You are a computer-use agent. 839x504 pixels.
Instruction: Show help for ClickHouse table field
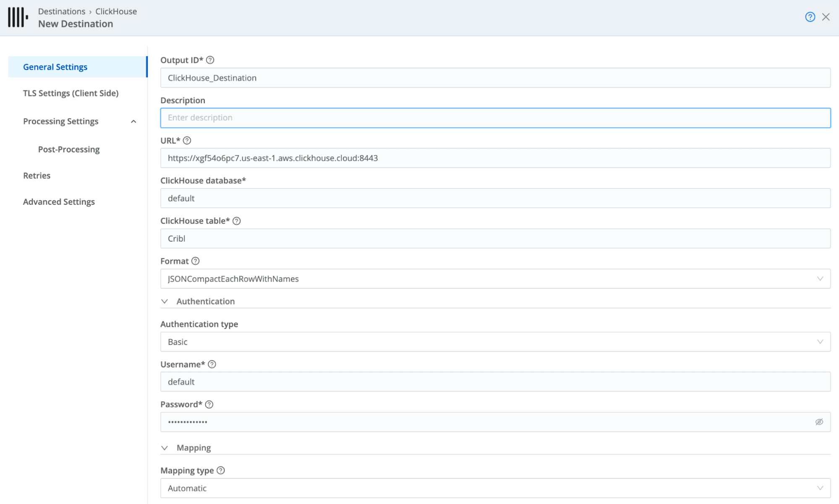pos(237,221)
